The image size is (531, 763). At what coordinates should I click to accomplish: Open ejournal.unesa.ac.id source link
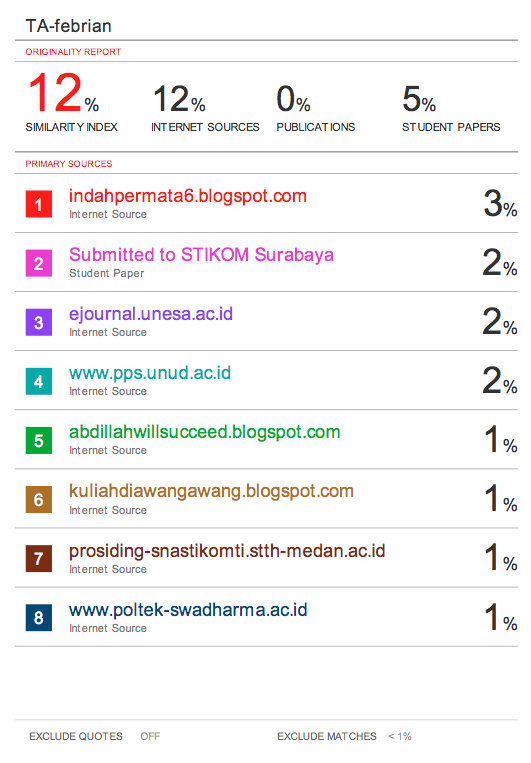(x=151, y=314)
